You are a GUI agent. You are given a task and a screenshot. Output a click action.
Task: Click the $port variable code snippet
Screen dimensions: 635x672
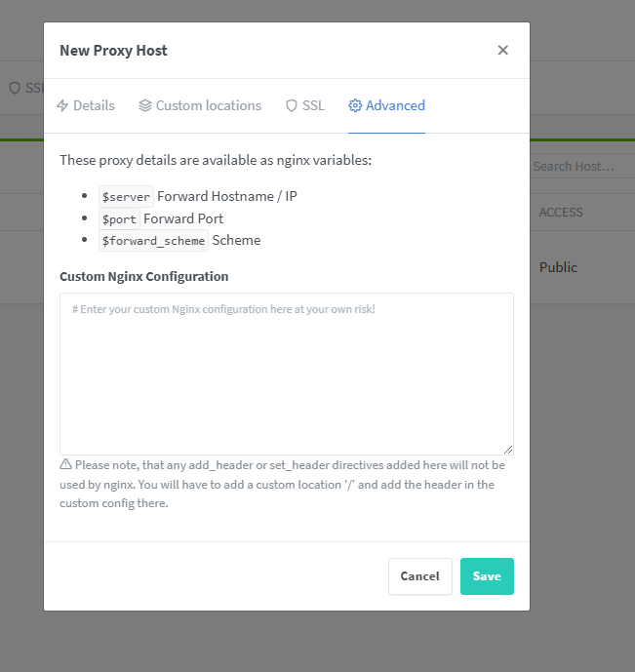pyautogui.click(x=119, y=219)
